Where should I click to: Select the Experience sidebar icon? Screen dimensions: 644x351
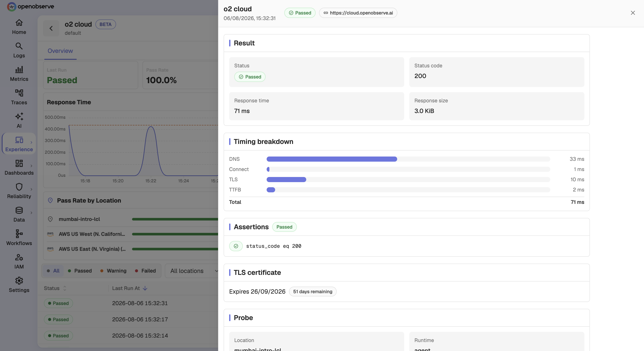click(19, 140)
